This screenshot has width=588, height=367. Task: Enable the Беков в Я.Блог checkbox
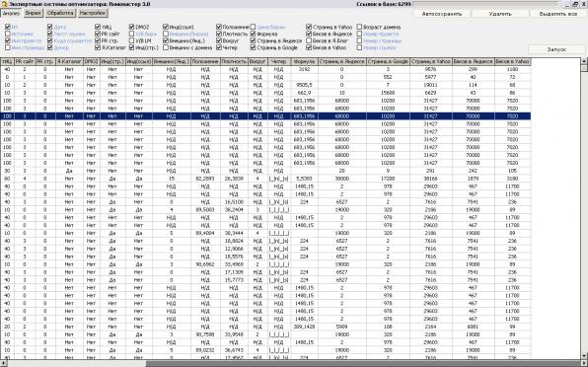[x=309, y=40]
